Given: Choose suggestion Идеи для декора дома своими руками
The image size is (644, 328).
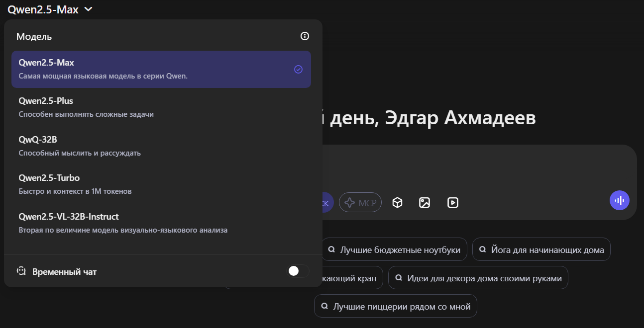Looking at the screenshot, I should coord(478,278).
